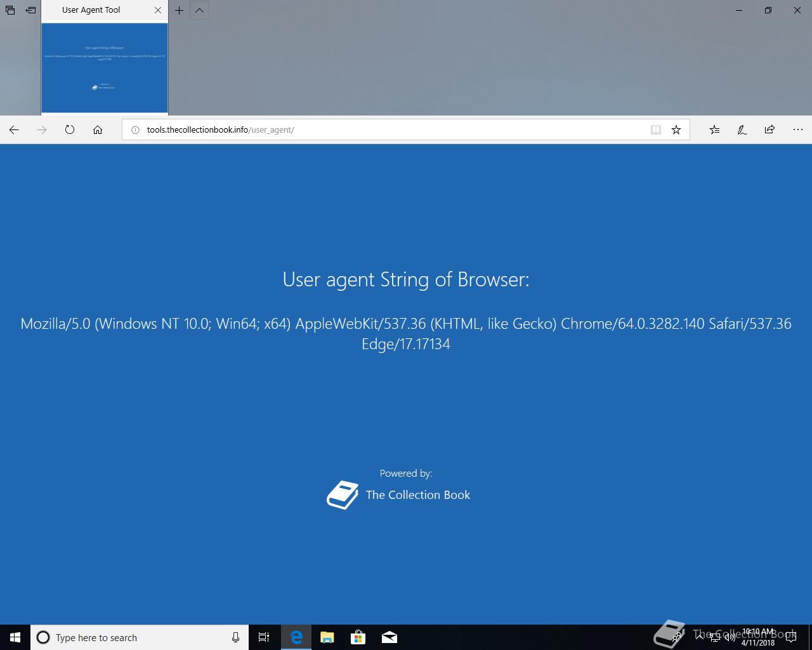The image size is (812, 650).
Task: Refresh the current page
Action: pyautogui.click(x=70, y=129)
